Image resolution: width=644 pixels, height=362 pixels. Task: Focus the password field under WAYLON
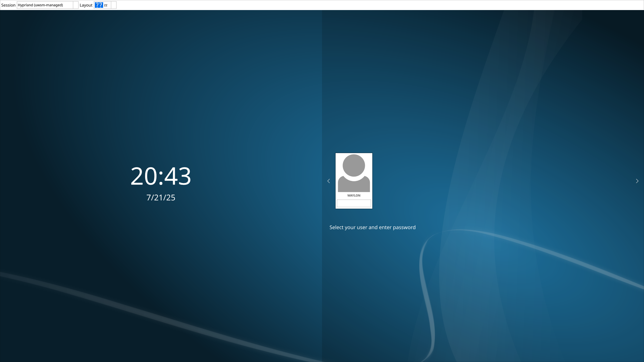[x=354, y=203]
